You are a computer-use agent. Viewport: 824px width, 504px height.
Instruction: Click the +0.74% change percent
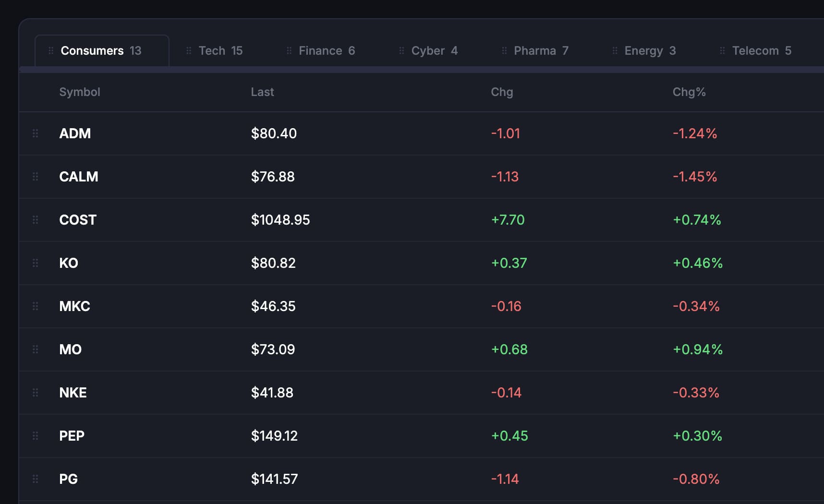[x=697, y=220]
